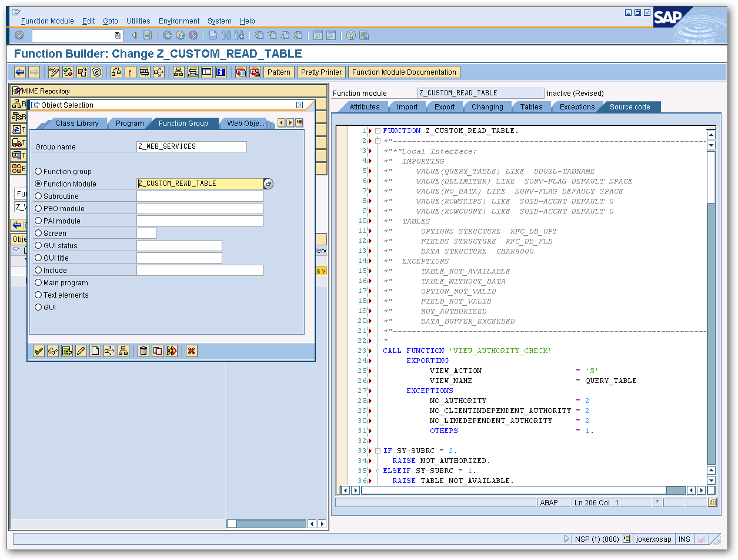Open the Environment menu

179,21
